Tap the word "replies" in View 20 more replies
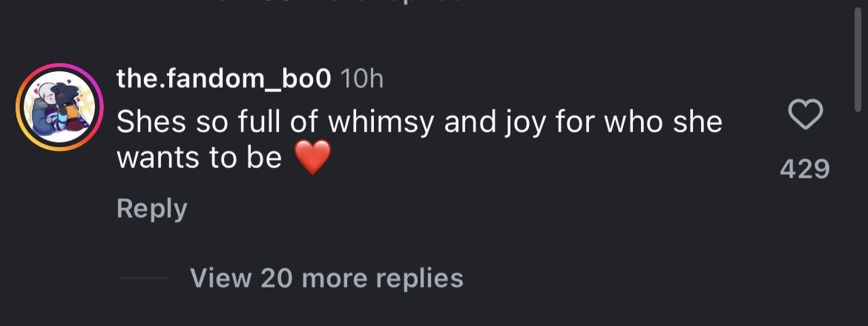 point(419,278)
